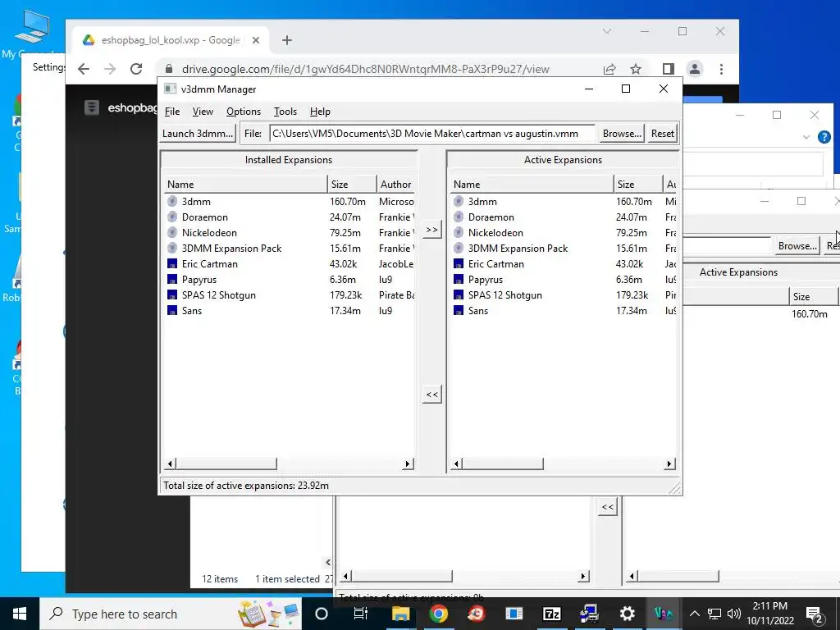Screen dimensions: 840x630
Task: Open a new Chrome tab with plus
Action: 287,40
